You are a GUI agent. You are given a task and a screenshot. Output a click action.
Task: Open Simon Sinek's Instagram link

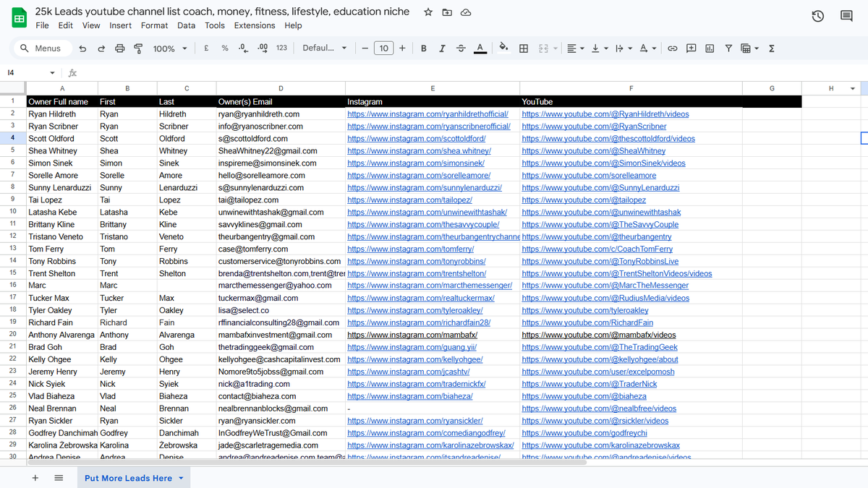[417, 163]
